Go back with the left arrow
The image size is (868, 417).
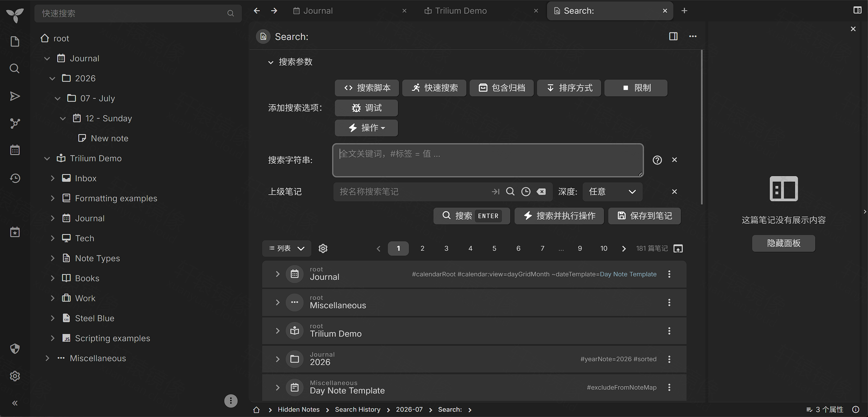[257, 11]
